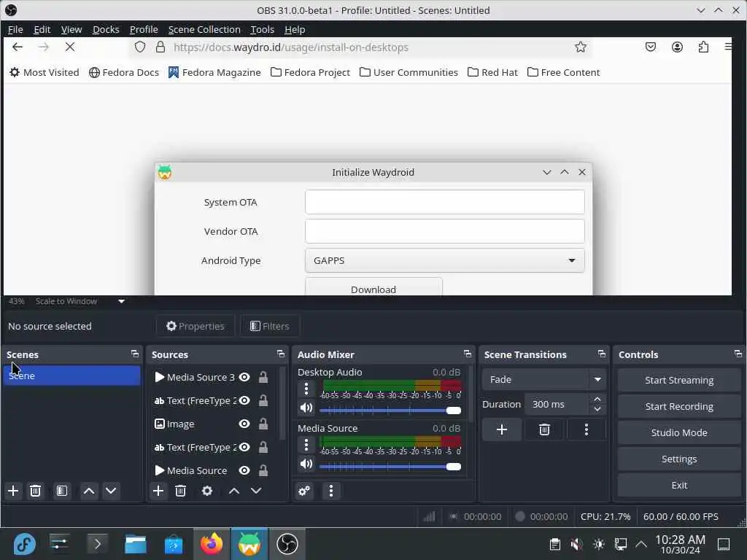747x560 pixels.
Task: Open advanced audio properties gears icon
Action: click(304, 491)
